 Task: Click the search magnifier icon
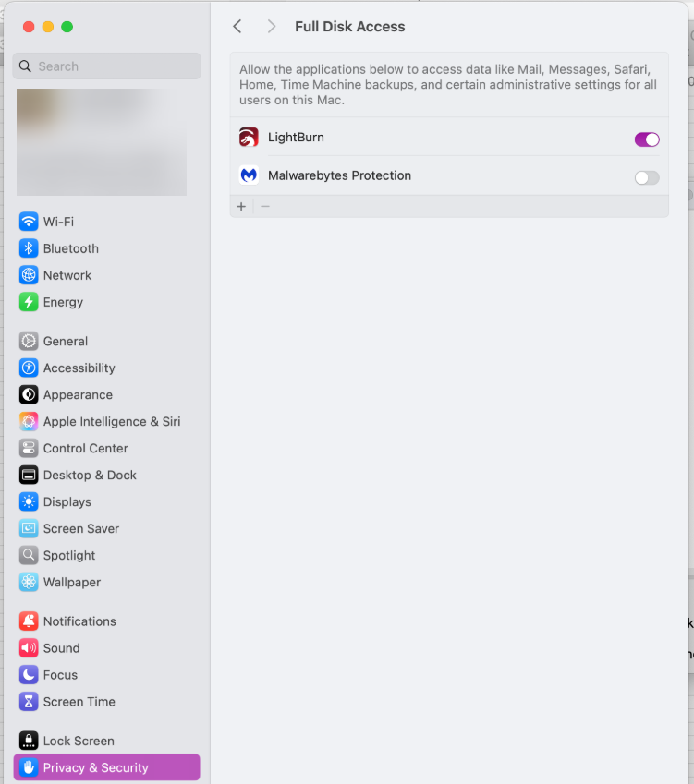click(25, 66)
